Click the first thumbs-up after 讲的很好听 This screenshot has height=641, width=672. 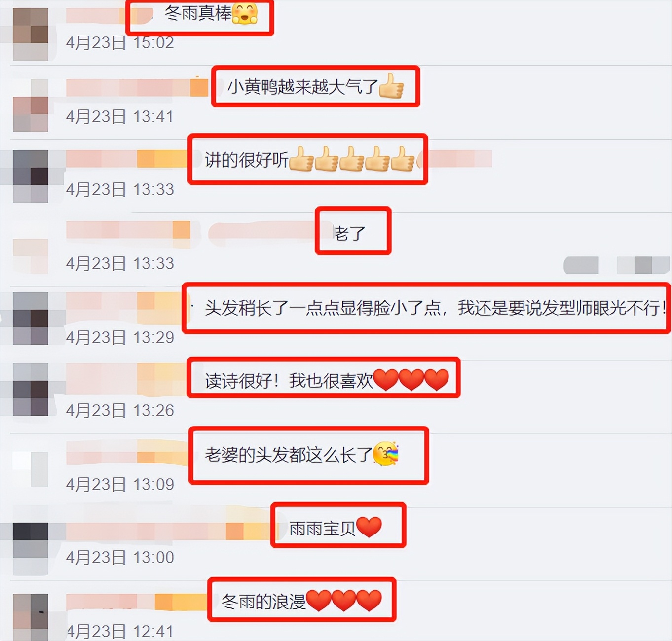click(x=301, y=159)
